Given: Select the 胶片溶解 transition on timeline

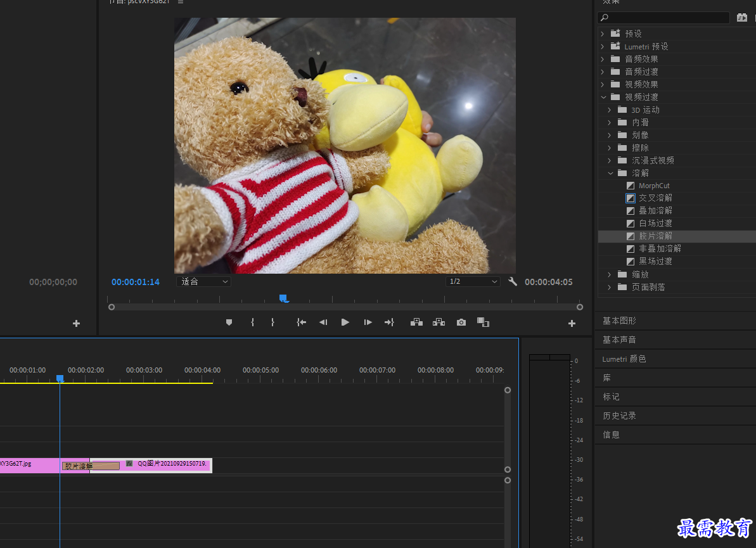Looking at the screenshot, I should 91,466.
